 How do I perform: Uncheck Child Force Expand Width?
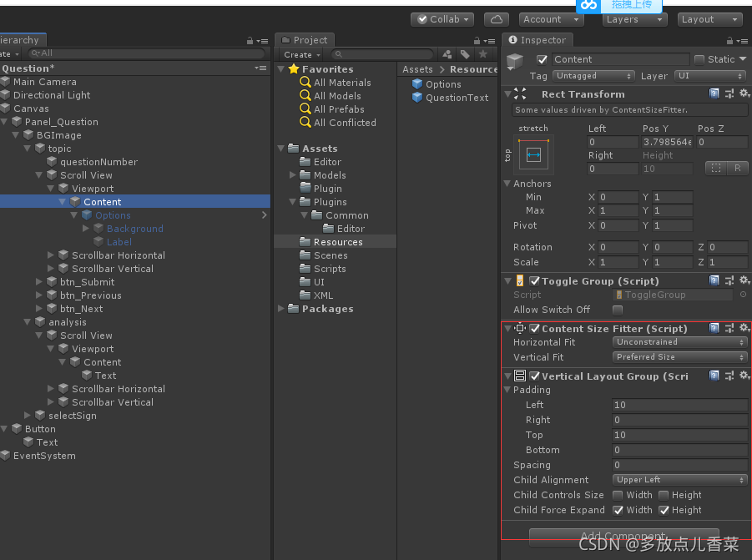pyautogui.click(x=618, y=510)
